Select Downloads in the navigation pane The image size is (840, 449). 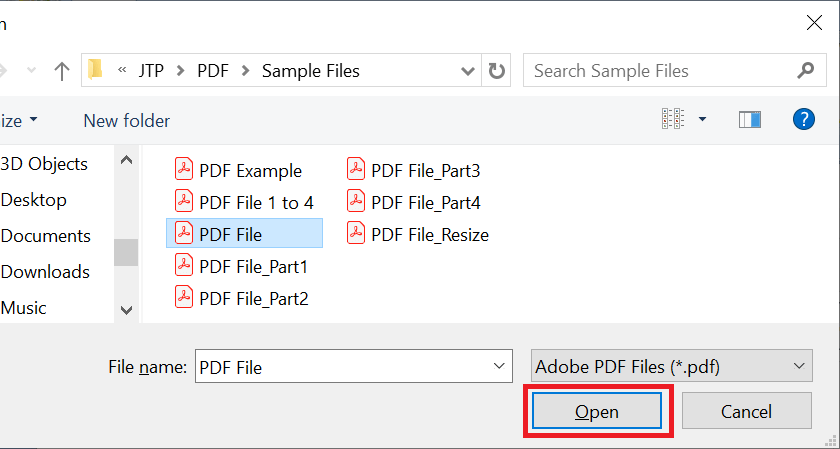[x=45, y=272]
